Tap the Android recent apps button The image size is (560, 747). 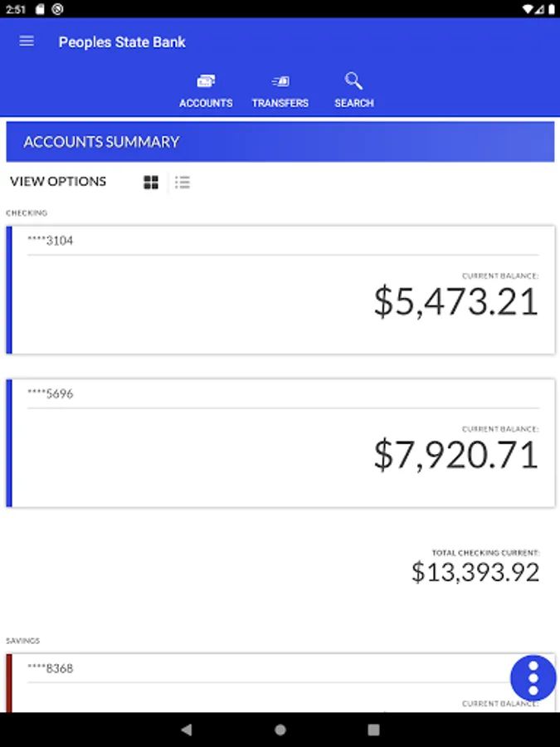(x=374, y=730)
